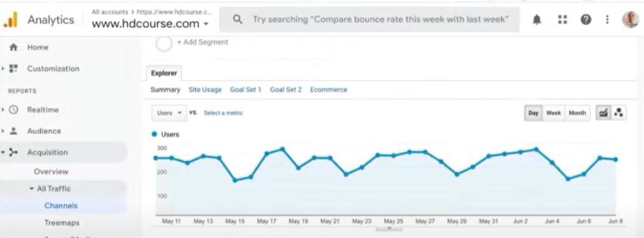
Task: Open the notifications bell icon
Action: click(537, 19)
